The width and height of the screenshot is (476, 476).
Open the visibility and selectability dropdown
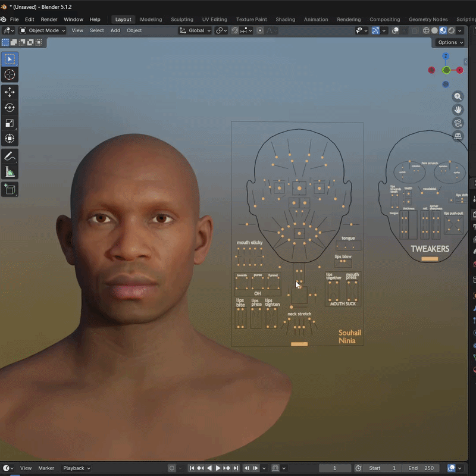click(x=362, y=31)
